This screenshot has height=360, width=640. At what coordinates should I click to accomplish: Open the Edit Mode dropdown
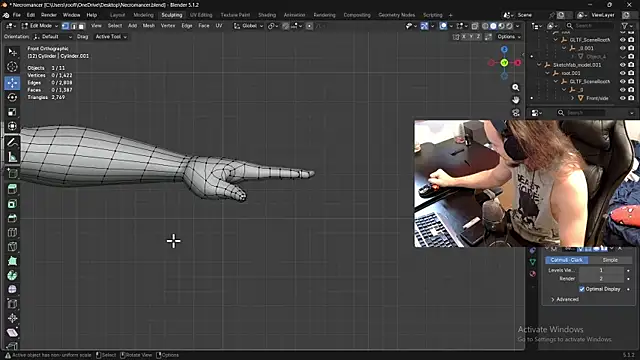pos(39,26)
